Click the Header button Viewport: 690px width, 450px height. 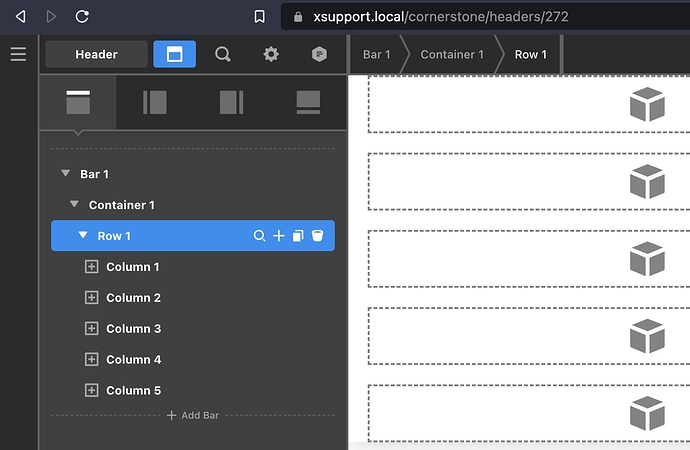click(96, 54)
